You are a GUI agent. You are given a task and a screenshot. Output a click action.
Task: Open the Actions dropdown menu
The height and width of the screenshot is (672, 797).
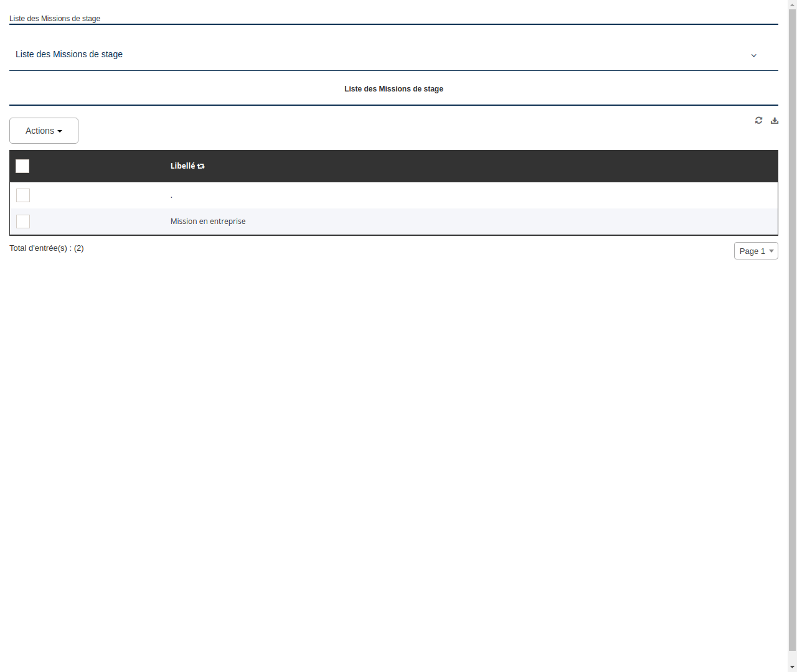click(x=44, y=131)
